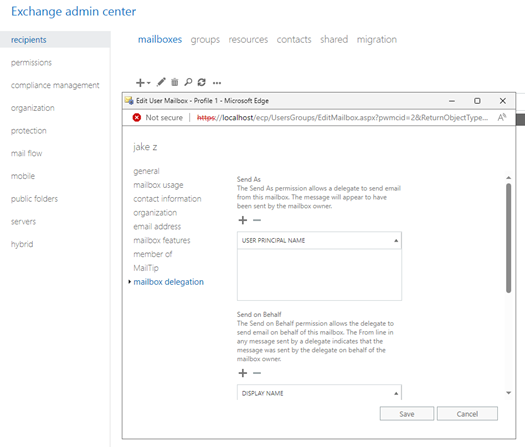Select recipients in left navigation

[x=55, y=40]
